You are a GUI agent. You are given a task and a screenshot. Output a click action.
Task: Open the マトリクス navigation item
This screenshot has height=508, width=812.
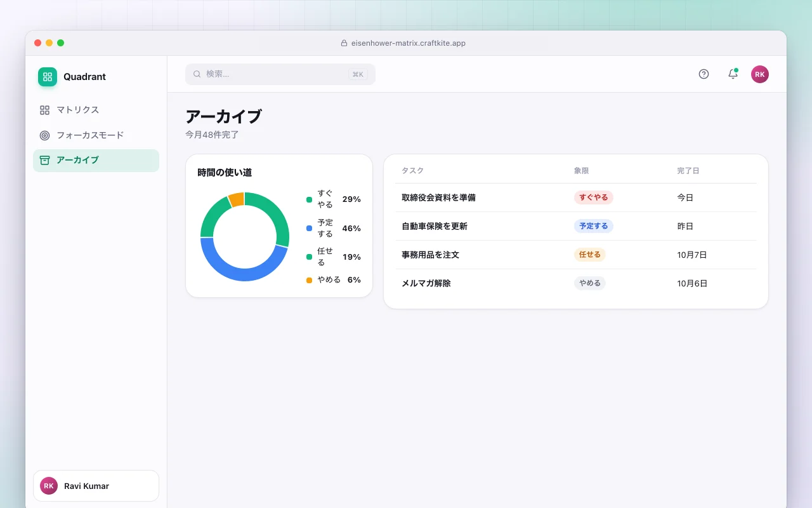[96, 110]
